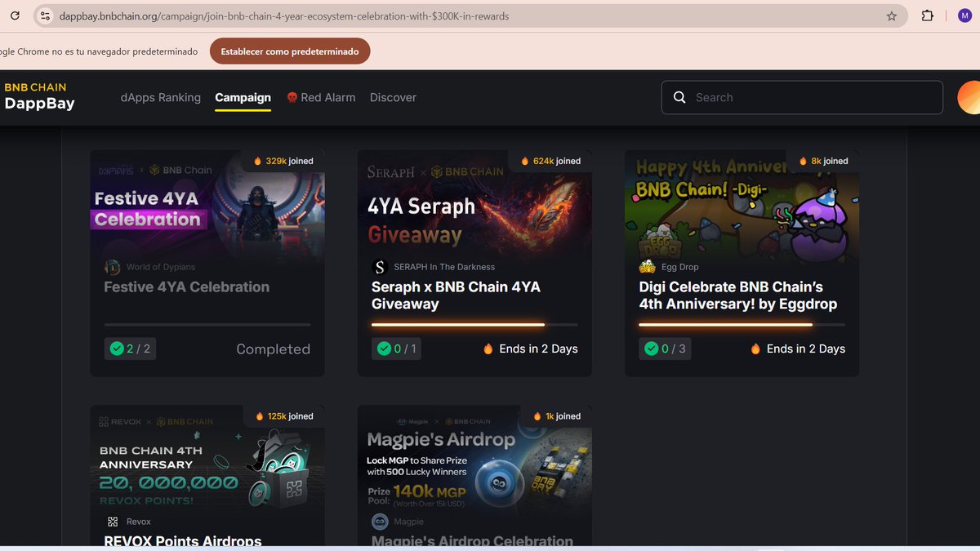Click the flame icon beside 8k joined
Viewport: 980px width, 551px height.
tap(803, 161)
